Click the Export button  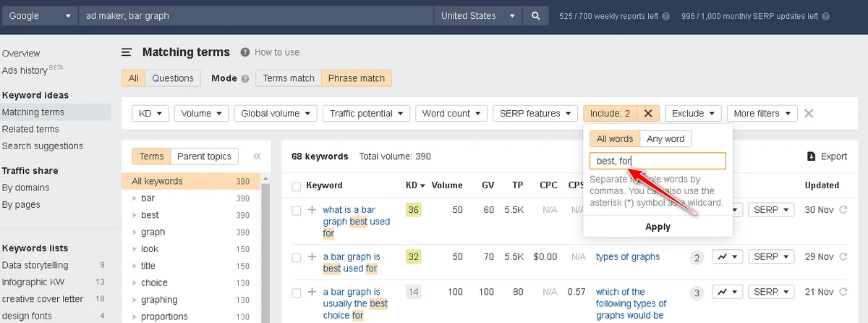pyautogui.click(x=827, y=156)
